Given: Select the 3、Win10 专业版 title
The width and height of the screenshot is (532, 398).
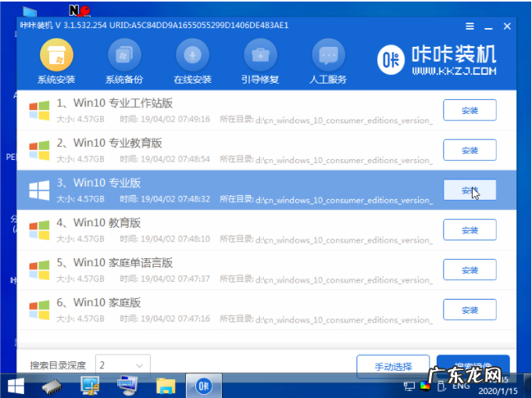Looking at the screenshot, I should coord(98,183).
